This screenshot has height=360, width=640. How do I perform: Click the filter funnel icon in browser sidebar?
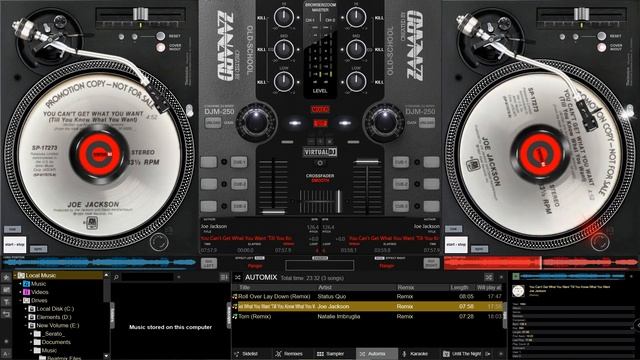click(6, 302)
